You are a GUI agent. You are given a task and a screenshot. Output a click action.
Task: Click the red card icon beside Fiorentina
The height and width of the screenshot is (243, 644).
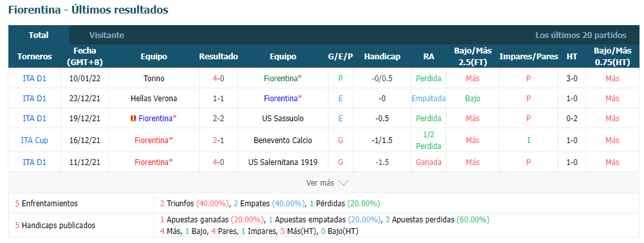click(133, 119)
